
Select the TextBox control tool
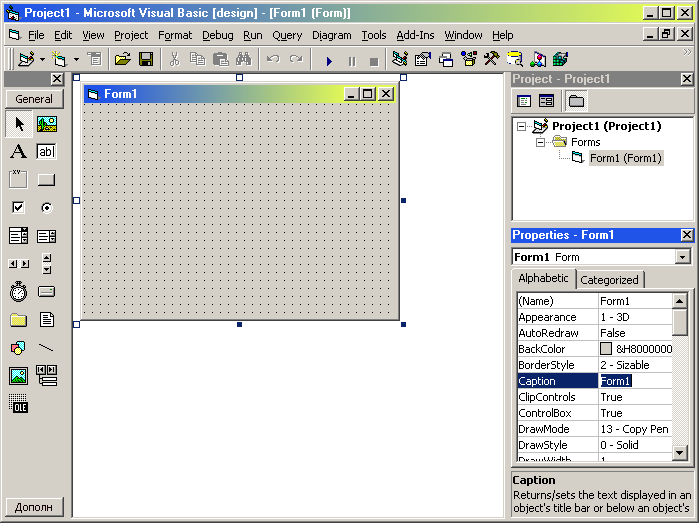point(47,152)
